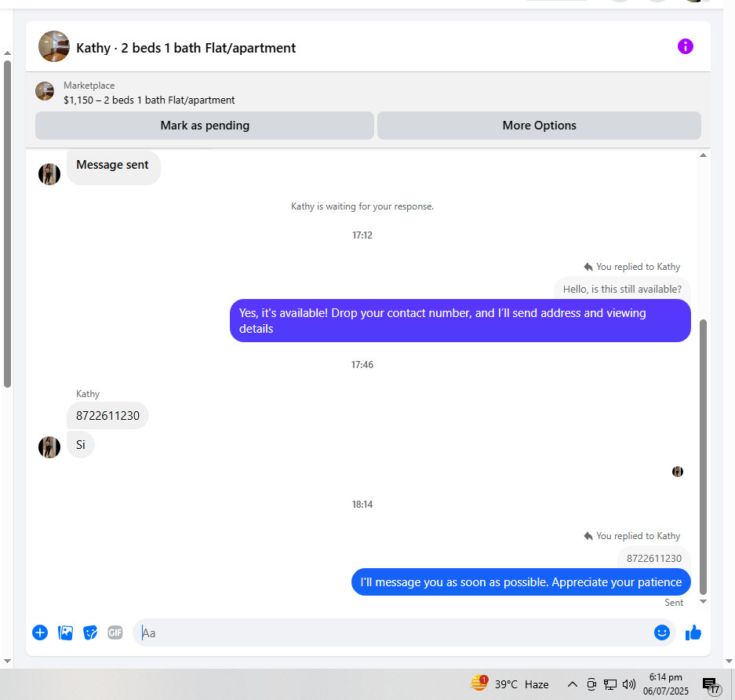Screen dimensions: 735x700
Task: Click the 39°C Haze weather widget
Action: click(510, 684)
